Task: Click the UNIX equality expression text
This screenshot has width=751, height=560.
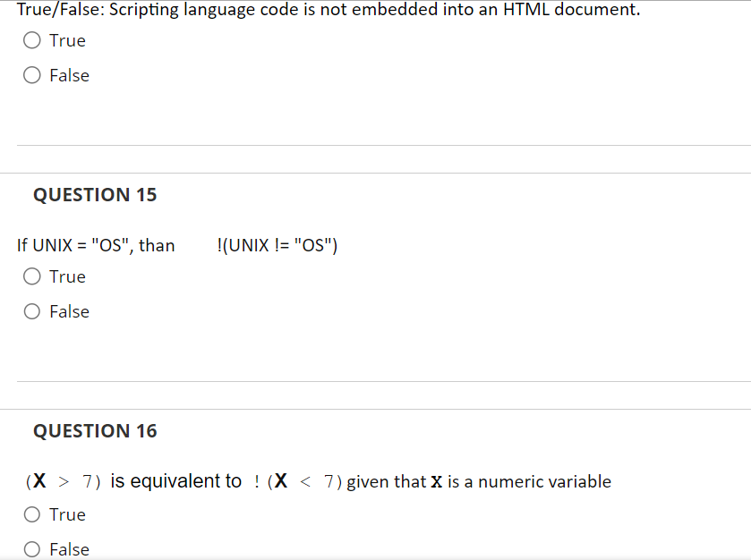Action: [x=96, y=245]
